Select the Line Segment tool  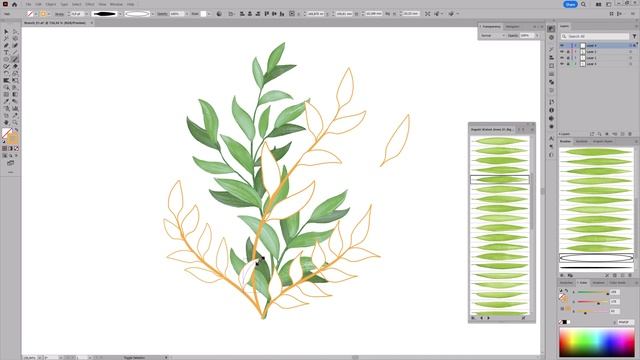15,52
